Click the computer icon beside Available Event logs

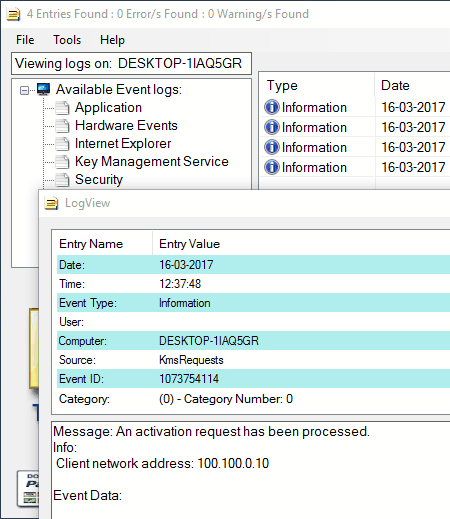click(x=43, y=89)
